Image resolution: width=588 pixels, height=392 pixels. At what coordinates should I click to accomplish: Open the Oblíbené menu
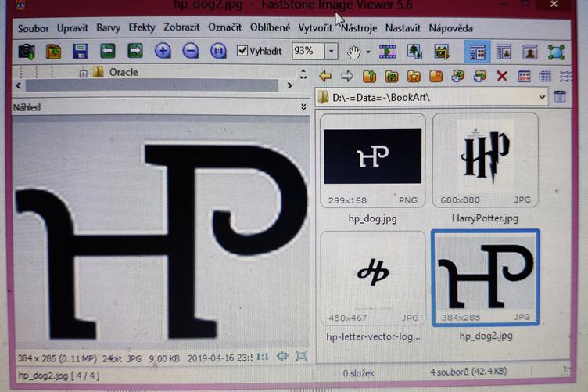[x=270, y=27]
